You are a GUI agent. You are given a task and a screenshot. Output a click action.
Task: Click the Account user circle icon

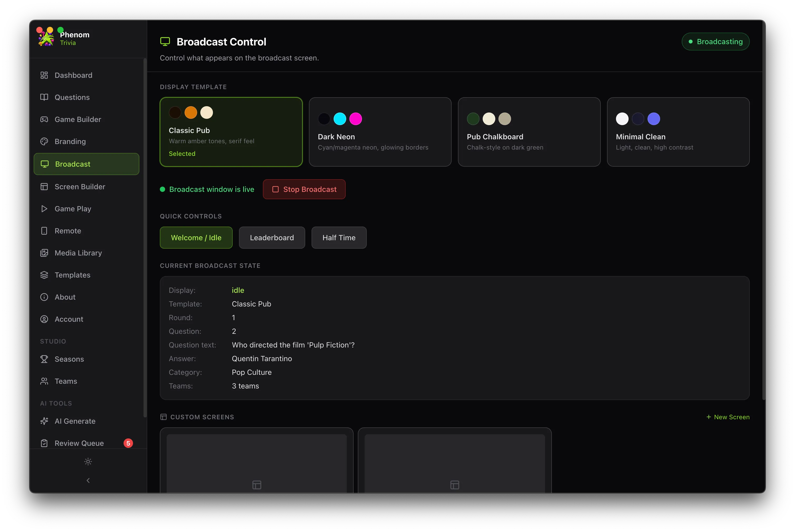coord(44,319)
